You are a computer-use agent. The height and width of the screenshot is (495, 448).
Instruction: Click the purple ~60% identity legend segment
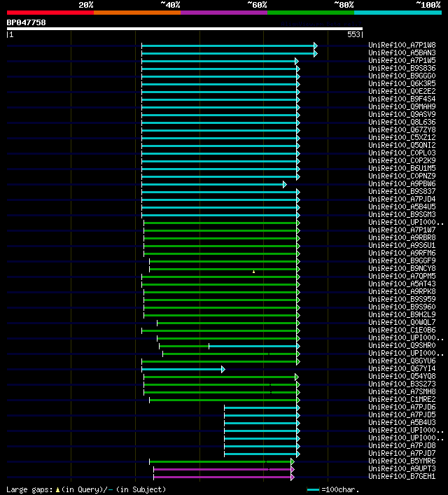(224, 13)
